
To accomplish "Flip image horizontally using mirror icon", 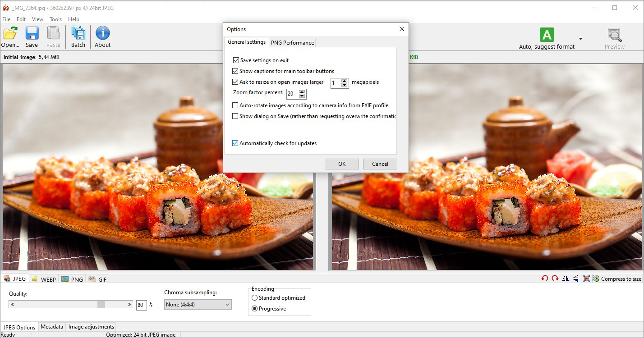I will [x=566, y=279].
